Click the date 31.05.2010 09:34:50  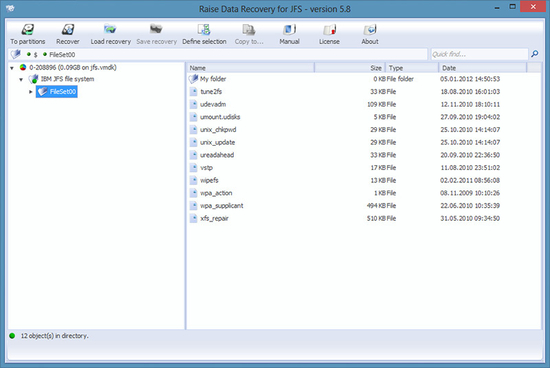pos(470,218)
